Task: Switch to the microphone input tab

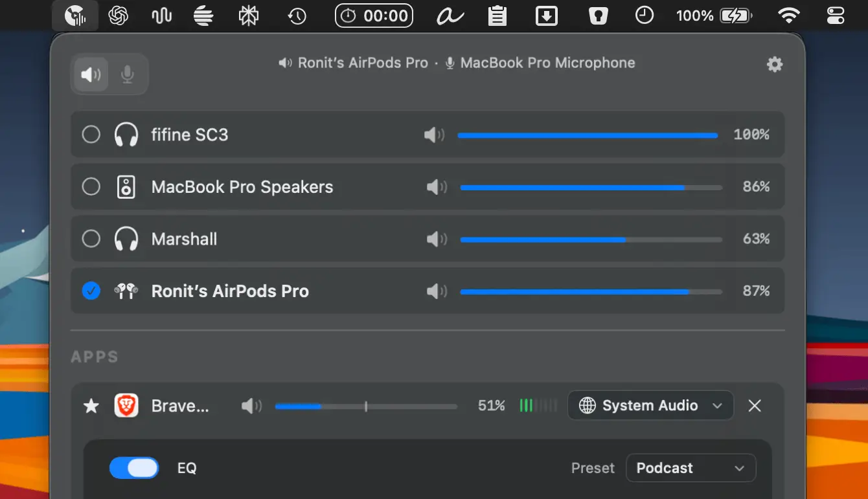Action: click(128, 74)
